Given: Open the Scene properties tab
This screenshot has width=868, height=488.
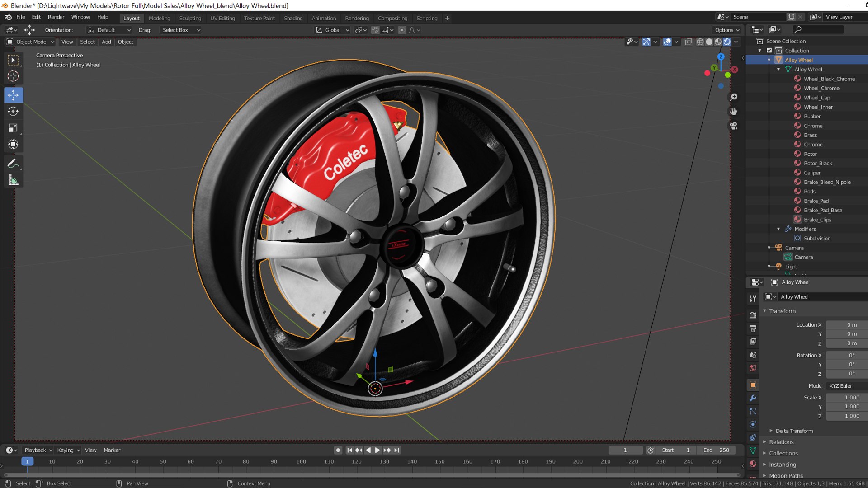Looking at the screenshot, I should pos(753,355).
